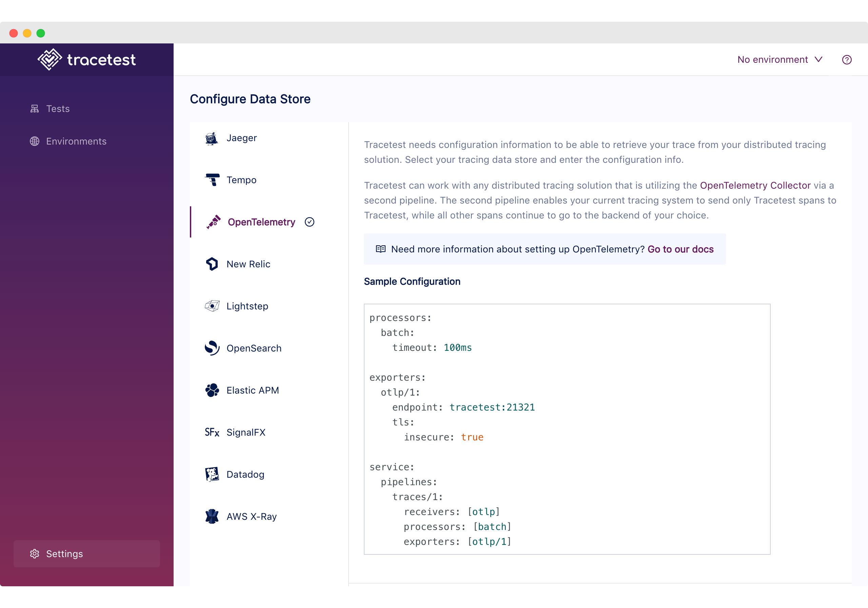
Task: Select the Datadog dog icon
Action: pos(212,474)
